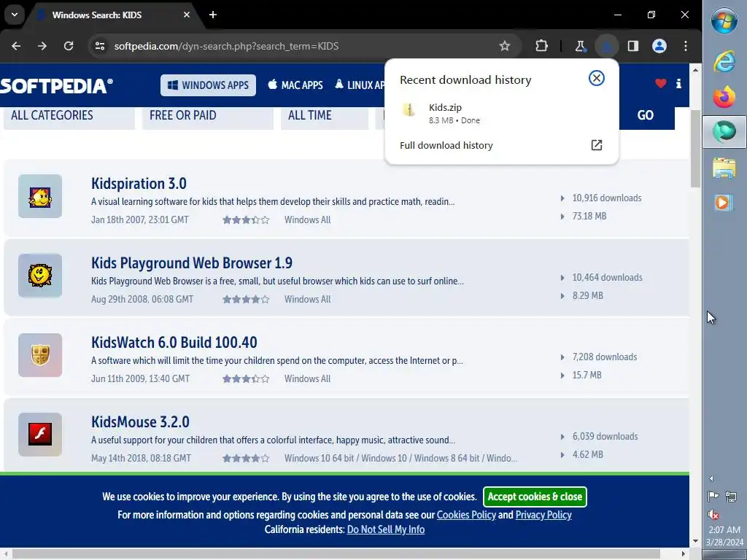
Task: Click the vertical scrollbar thumb
Action: (695, 148)
